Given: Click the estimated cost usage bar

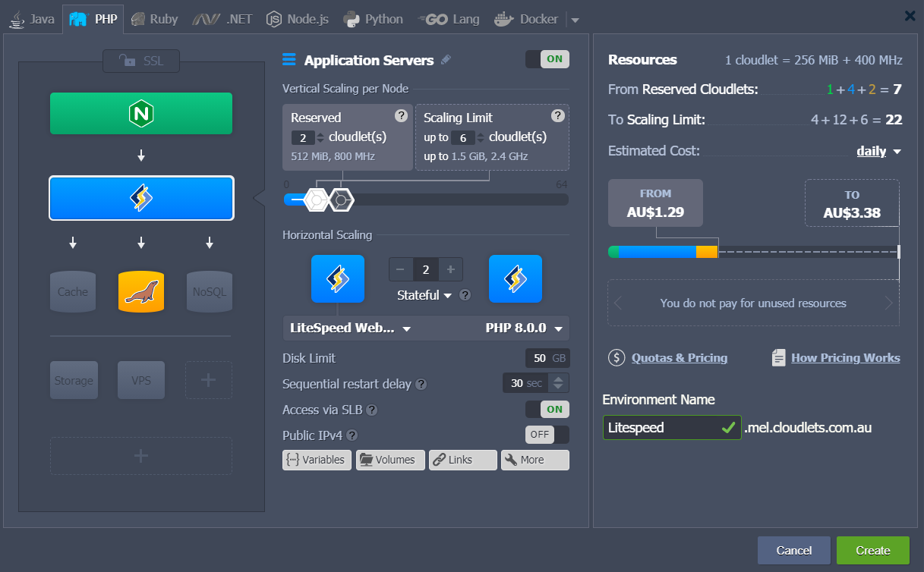Looking at the screenshot, I should point(754,252).
